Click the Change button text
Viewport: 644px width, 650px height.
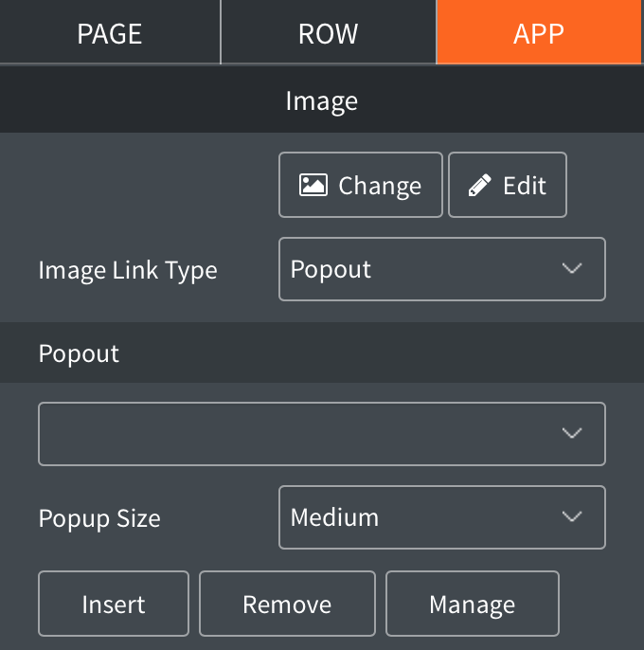point(380,186)
